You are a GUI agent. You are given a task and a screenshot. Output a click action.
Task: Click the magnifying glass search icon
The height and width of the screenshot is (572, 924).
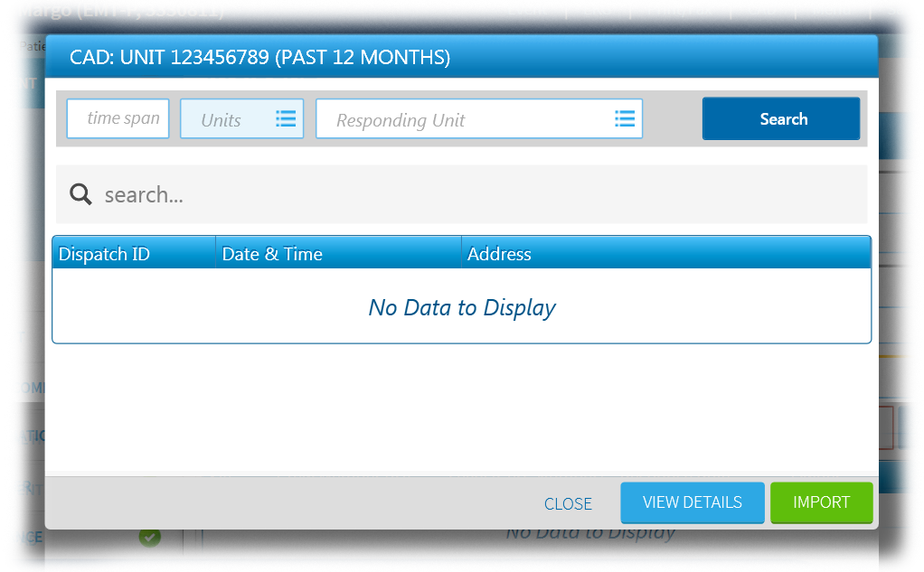[80, 194]
